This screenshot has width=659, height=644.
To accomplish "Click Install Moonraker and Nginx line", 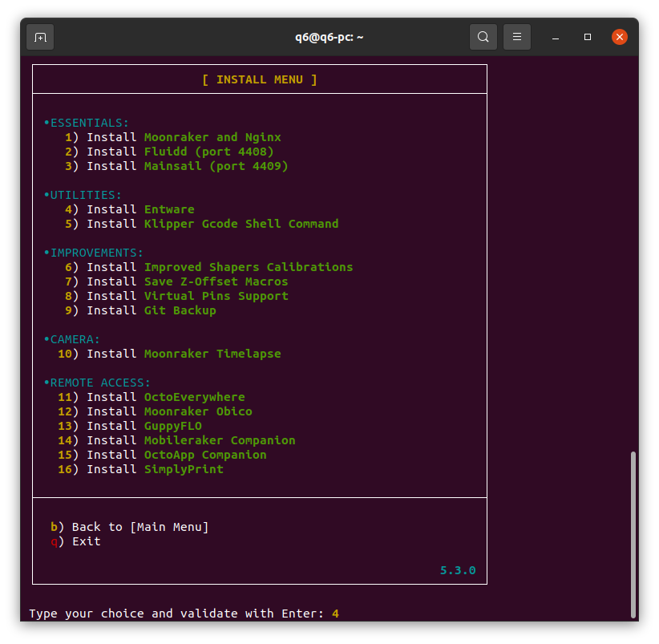I will (x=172, y=137).
